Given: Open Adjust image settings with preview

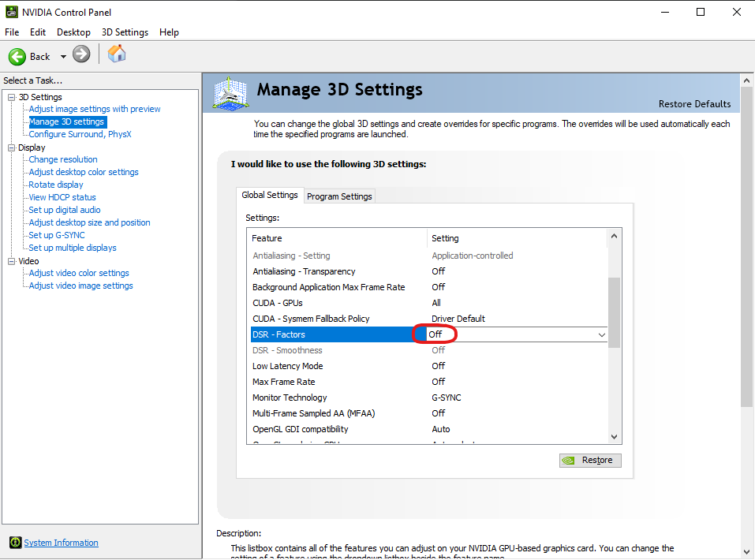Looking at the screenshot, I should point(95,109).
